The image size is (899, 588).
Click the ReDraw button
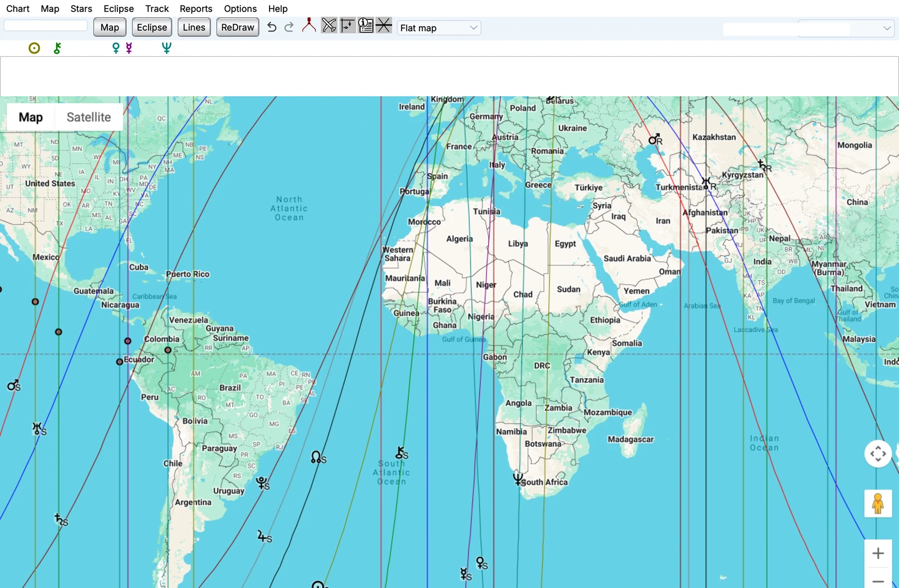click(238, 27)
